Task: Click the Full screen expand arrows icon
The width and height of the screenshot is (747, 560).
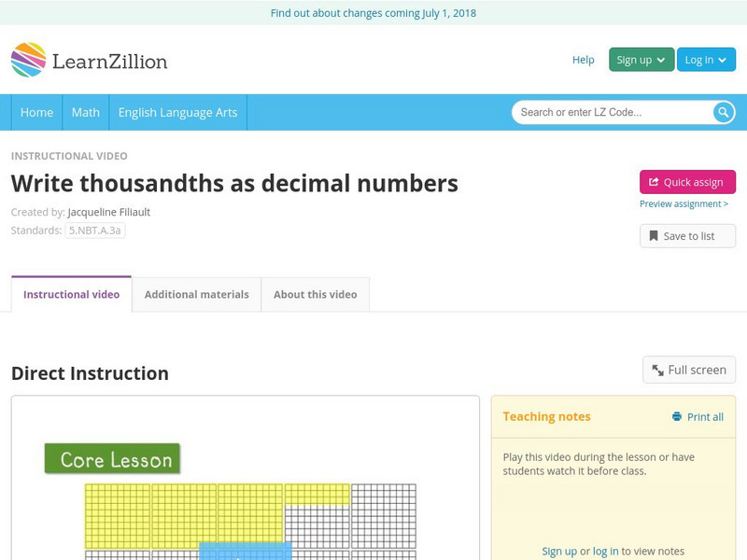Action: 657,371
